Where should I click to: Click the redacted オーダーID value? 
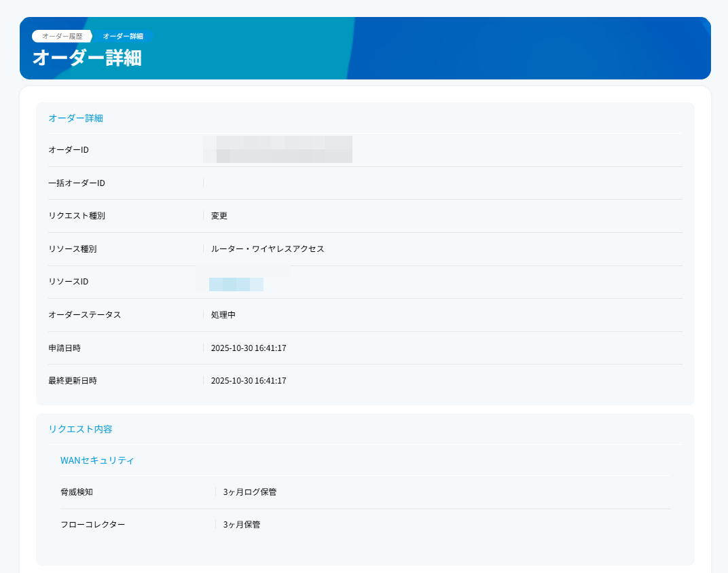pyautogui.click(x=278, y=149)
